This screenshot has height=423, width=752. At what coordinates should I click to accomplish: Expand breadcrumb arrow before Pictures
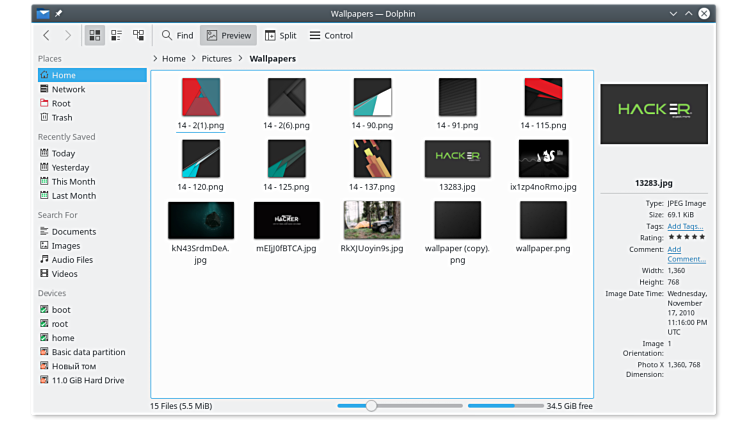pos(193,59)
